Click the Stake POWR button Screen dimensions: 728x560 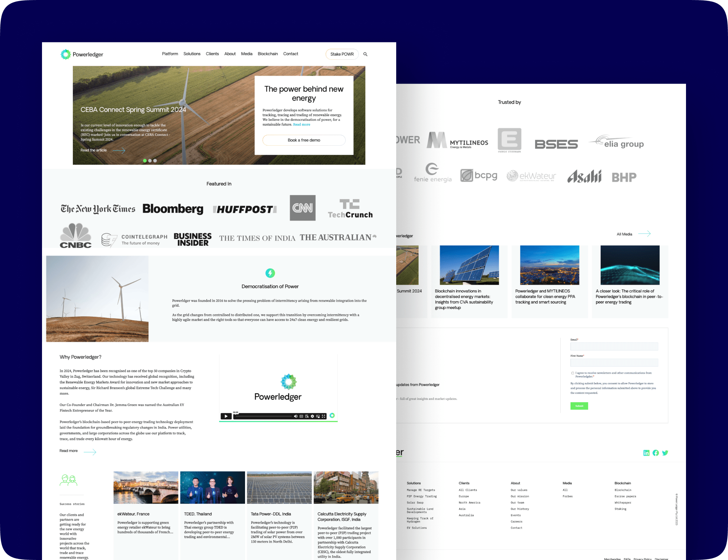(x=342, y=54)
